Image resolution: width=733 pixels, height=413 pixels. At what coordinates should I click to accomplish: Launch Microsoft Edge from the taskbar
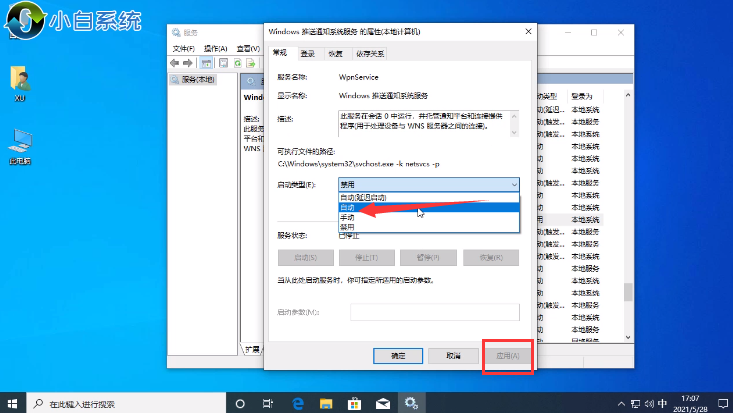pyautogui.click(x=297, y=403)
